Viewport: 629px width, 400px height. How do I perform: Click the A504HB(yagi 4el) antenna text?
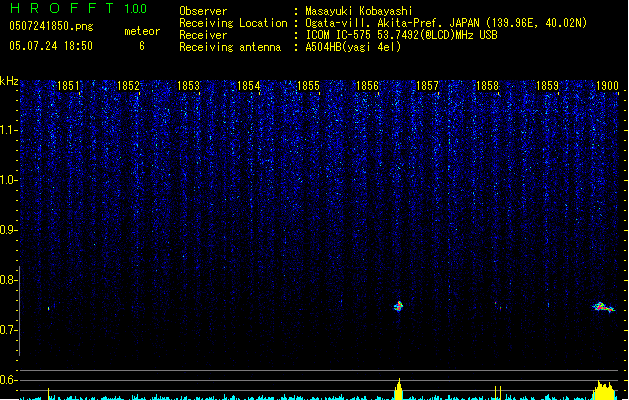click(x=353, y=47)
